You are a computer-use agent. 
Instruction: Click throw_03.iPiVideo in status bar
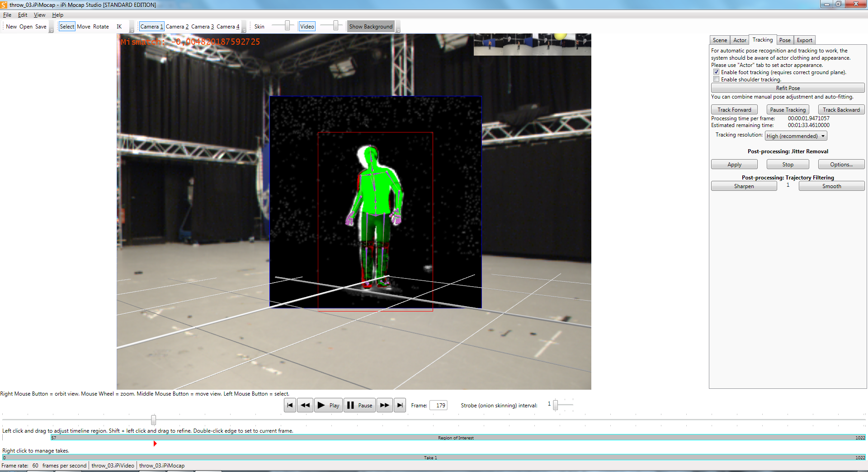point(113,466)
